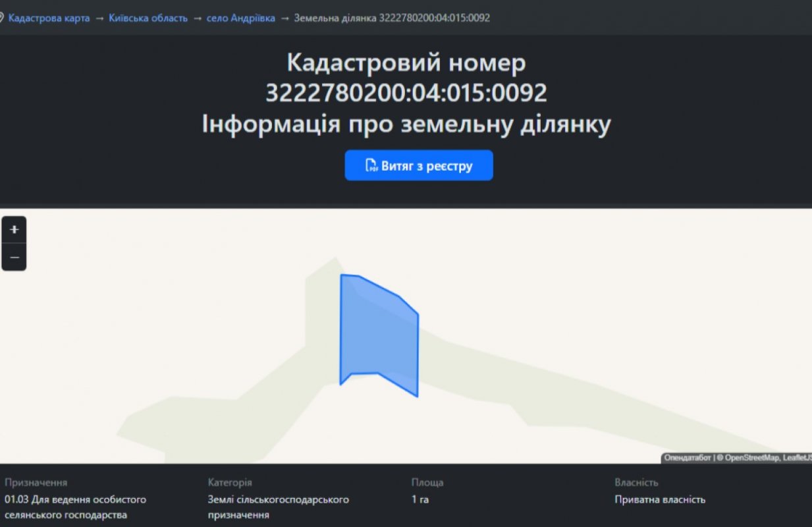Click the Площа 1 га value

coord(420,499)
